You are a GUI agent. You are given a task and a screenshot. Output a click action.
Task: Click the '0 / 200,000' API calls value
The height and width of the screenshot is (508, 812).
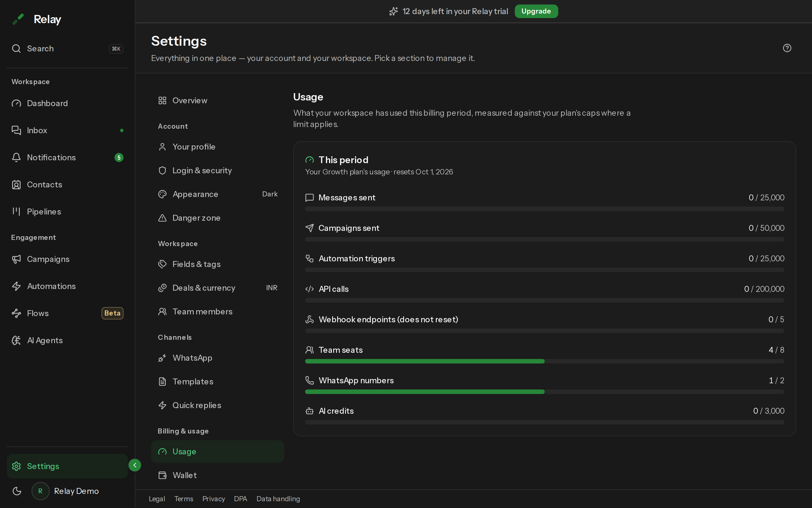[764, 289]
